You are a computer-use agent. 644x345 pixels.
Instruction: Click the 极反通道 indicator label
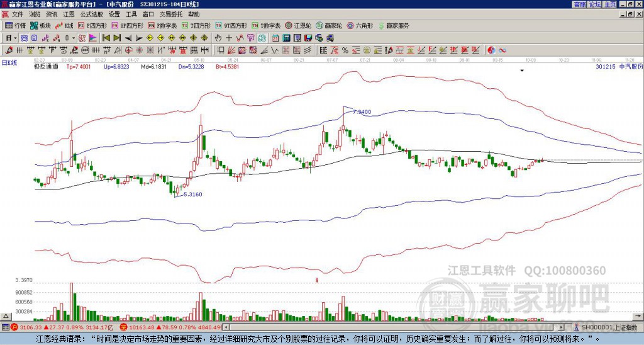pos(46,67)
